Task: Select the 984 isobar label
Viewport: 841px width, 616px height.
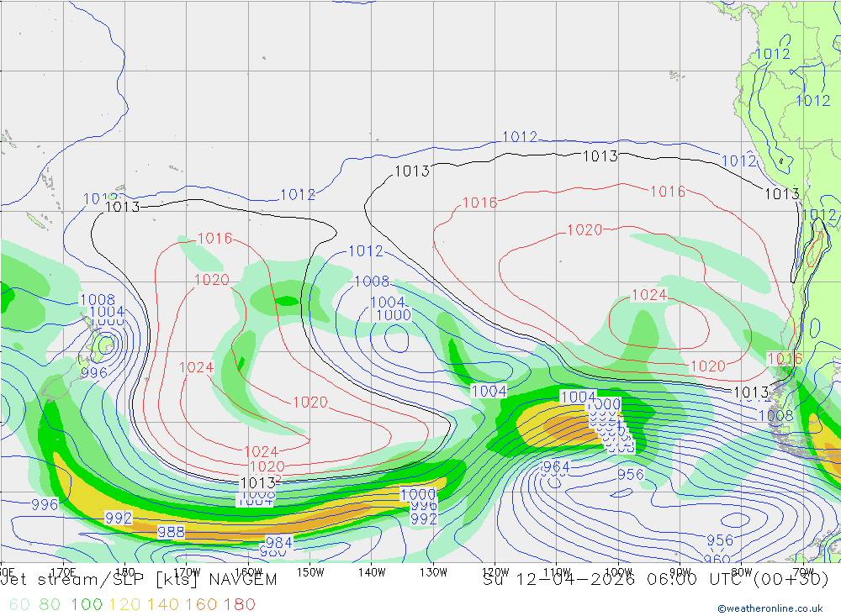Action: pos(279,542)
